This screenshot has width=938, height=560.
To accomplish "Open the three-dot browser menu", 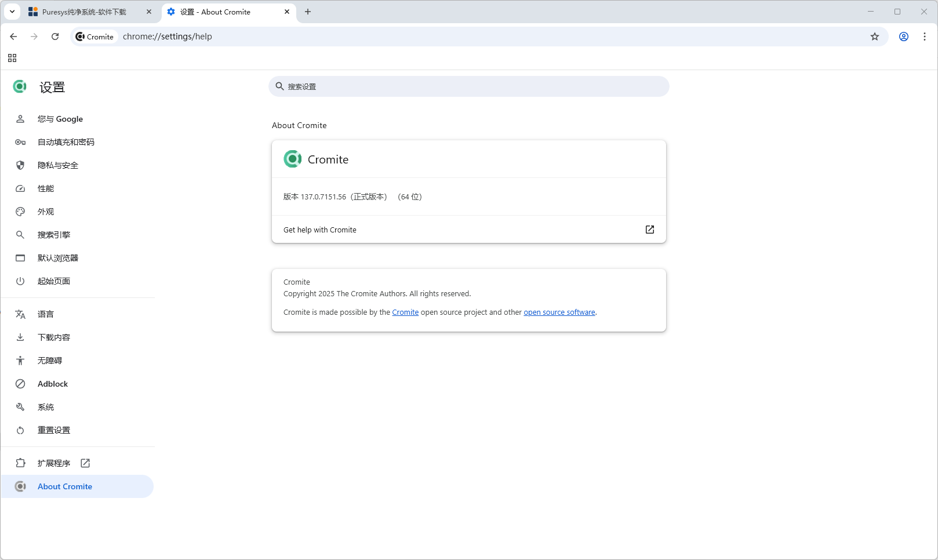I will 925,37.
